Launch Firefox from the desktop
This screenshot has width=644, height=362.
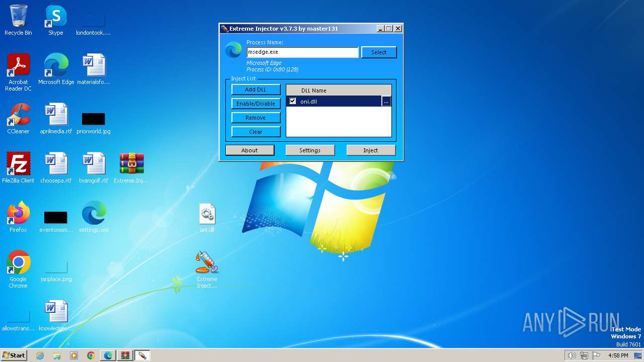point(18,217)
